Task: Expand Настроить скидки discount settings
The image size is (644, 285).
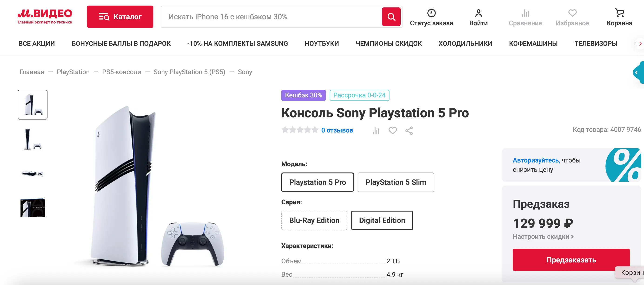Action: pyautogui.click(x=543, y=236)
